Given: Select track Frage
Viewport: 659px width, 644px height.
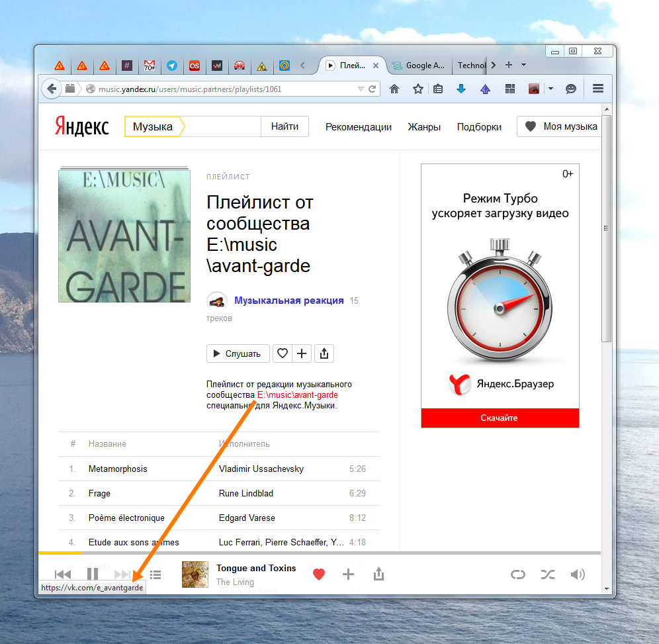Looking at the screenshot, I should [99, 494].
